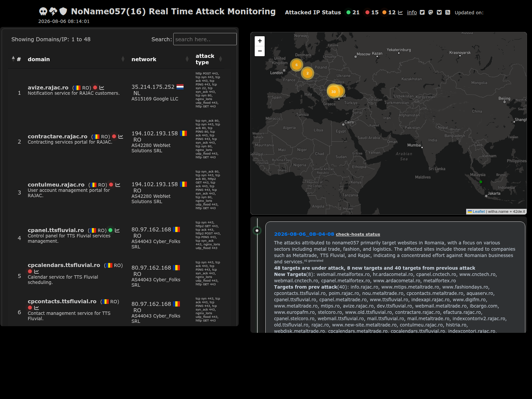Click the red status dot for contractare.rajac.ro
This screenshot has width=532, height=399.
click(x=114, y=136)
